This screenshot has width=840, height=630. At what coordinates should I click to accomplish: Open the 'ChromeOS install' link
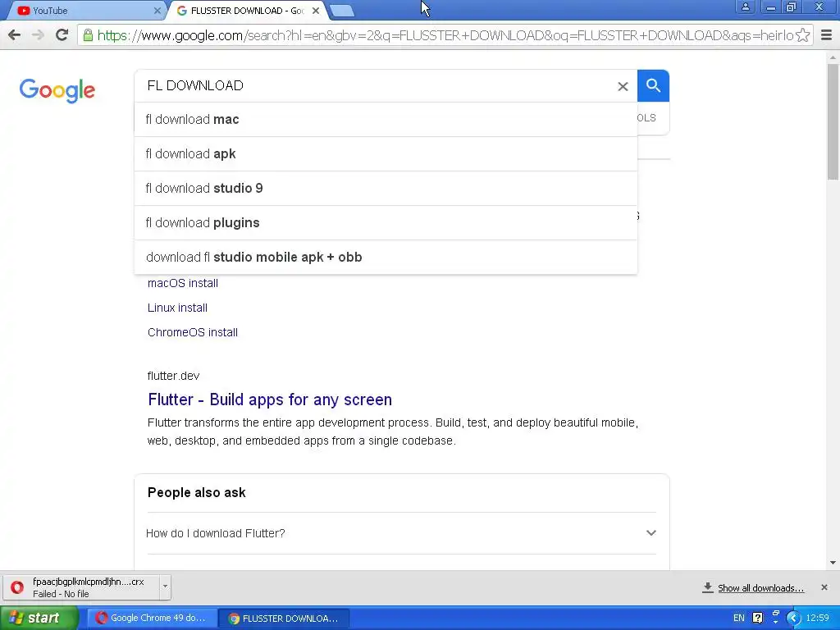(x=192, y=332)
